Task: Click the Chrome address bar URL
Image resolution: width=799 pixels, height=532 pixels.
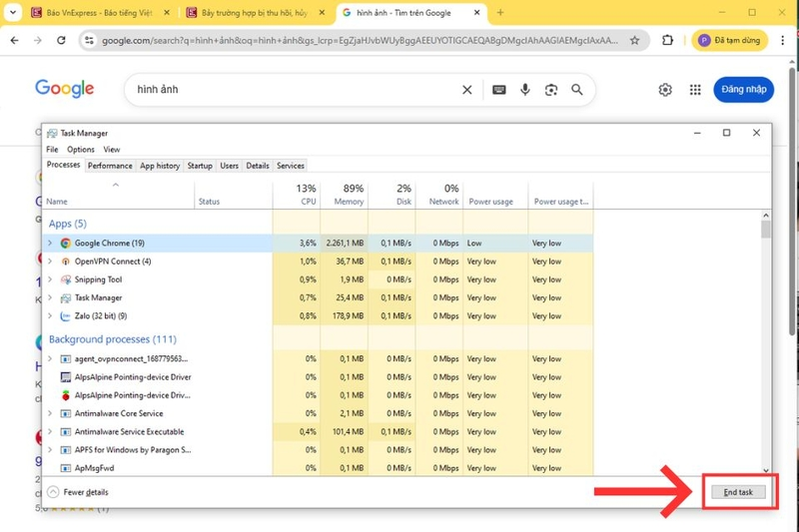Action: [360, 40]
